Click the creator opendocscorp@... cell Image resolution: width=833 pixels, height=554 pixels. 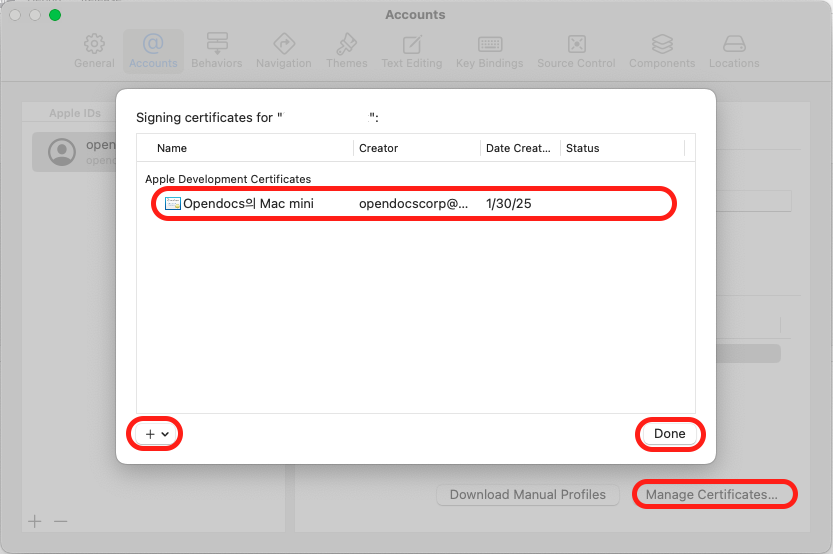pyautogui.click(x=413, y=203)
